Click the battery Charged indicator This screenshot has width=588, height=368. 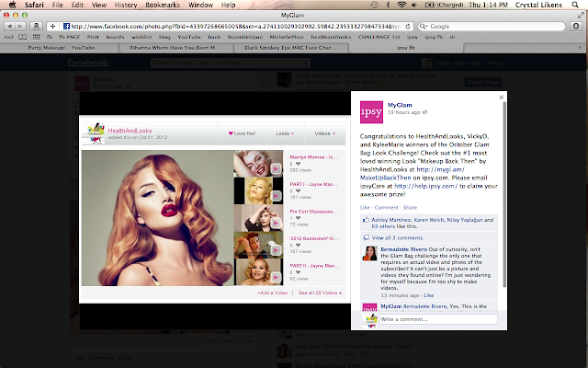444,5
